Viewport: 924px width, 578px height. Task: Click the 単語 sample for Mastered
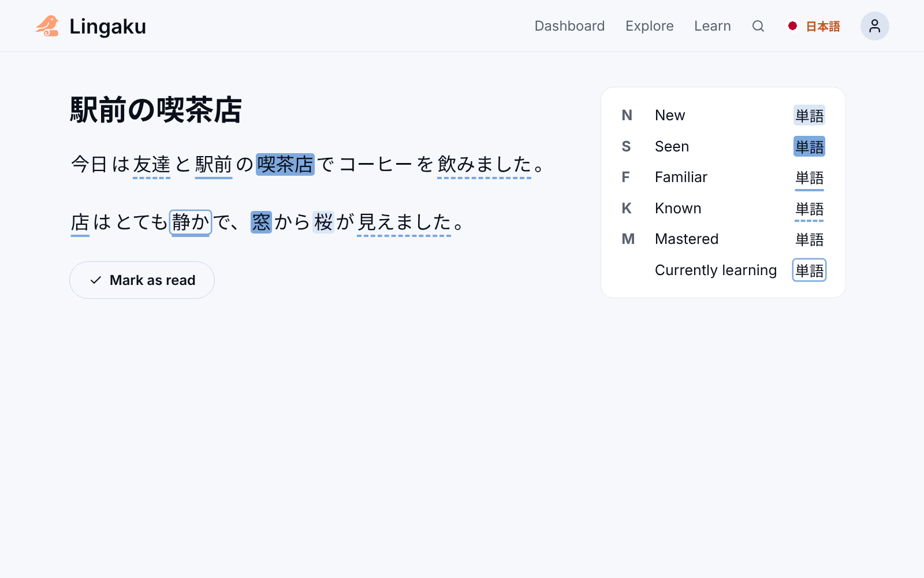(x=810, y=239)
